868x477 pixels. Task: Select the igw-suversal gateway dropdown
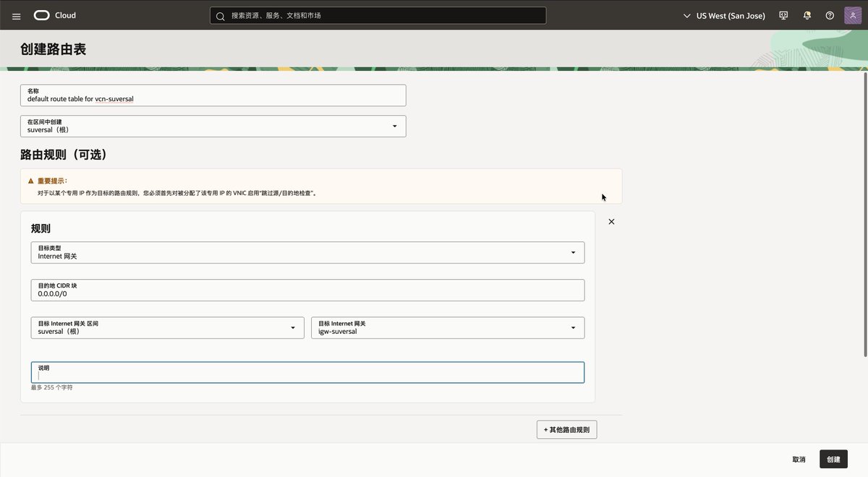(448, 327)
